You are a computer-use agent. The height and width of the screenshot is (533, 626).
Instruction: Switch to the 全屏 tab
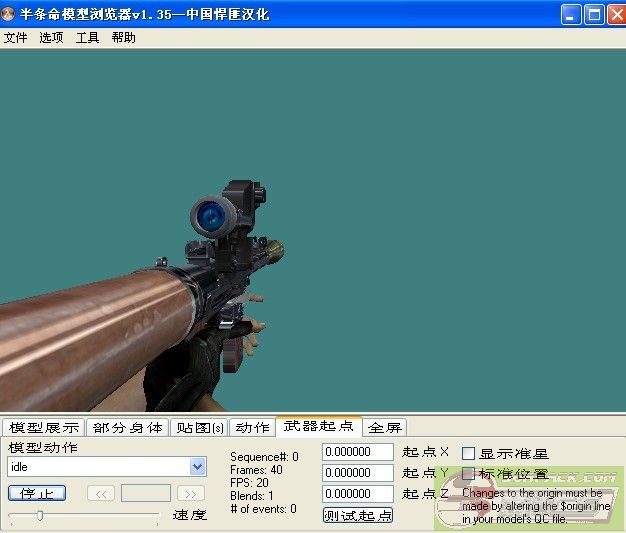[385, 428]
